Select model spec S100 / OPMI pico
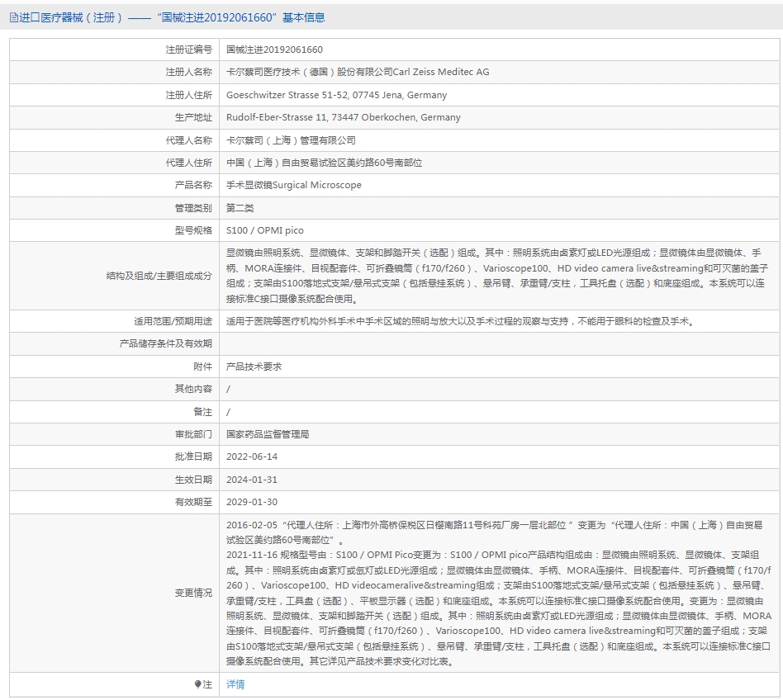783x700 pixels. coord(264,230)
